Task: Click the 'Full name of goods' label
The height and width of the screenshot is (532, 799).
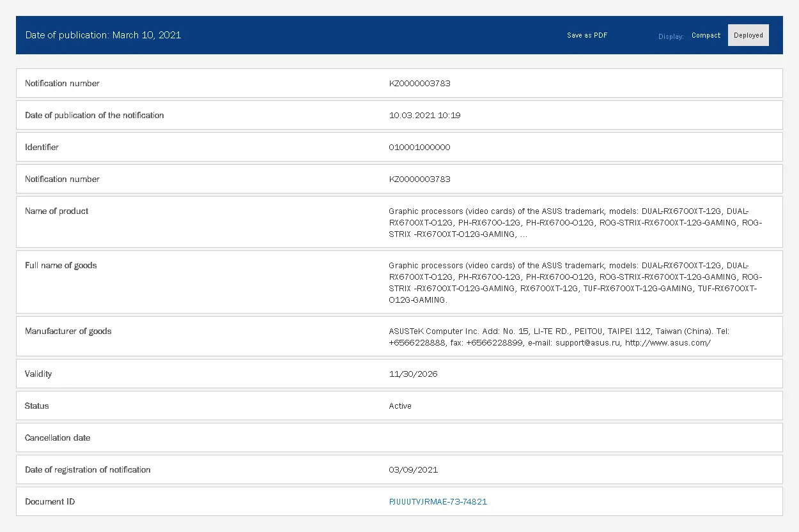Action: pyautogui.click(x=61, y=265)
